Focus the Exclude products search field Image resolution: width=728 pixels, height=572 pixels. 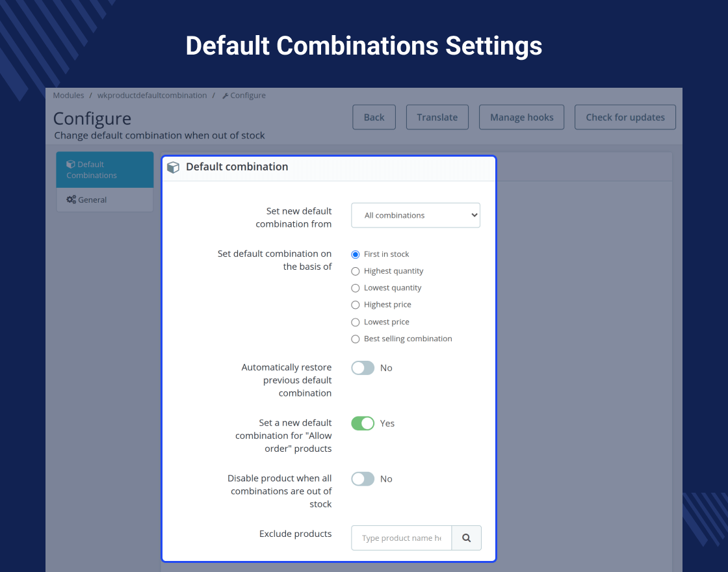[x=401, y=538]
